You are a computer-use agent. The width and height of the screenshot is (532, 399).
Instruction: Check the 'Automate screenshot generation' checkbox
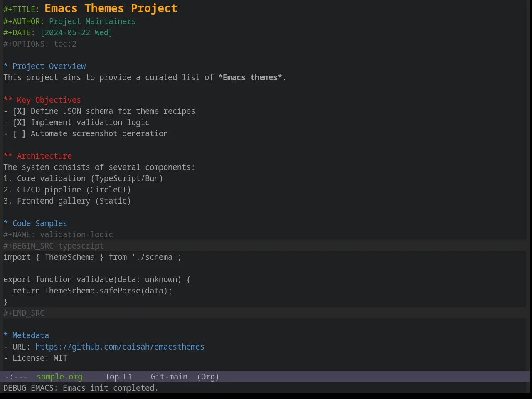pos(19,134)
